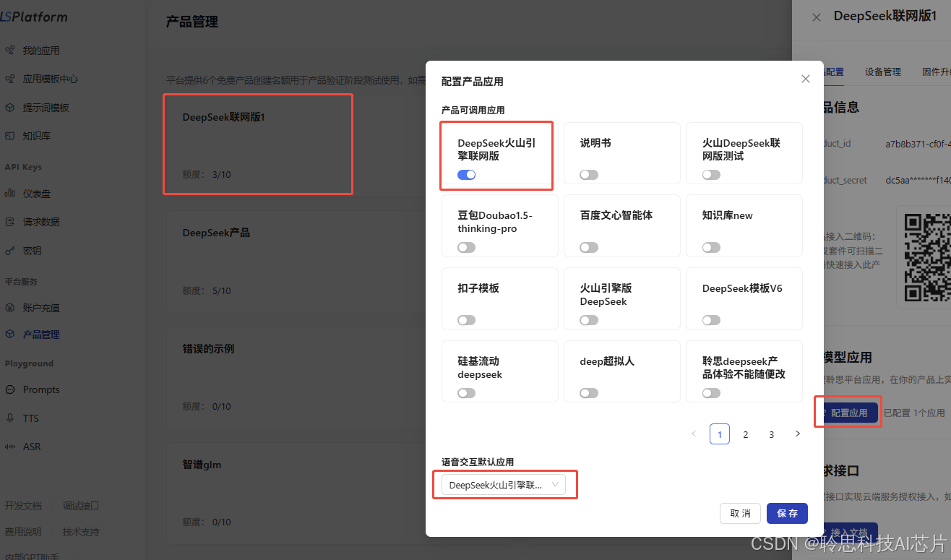Viewport: 951px width, 560px height.
Task: Go to the previous page of apps
Action: pyautogui.click(x=694, y=434)
